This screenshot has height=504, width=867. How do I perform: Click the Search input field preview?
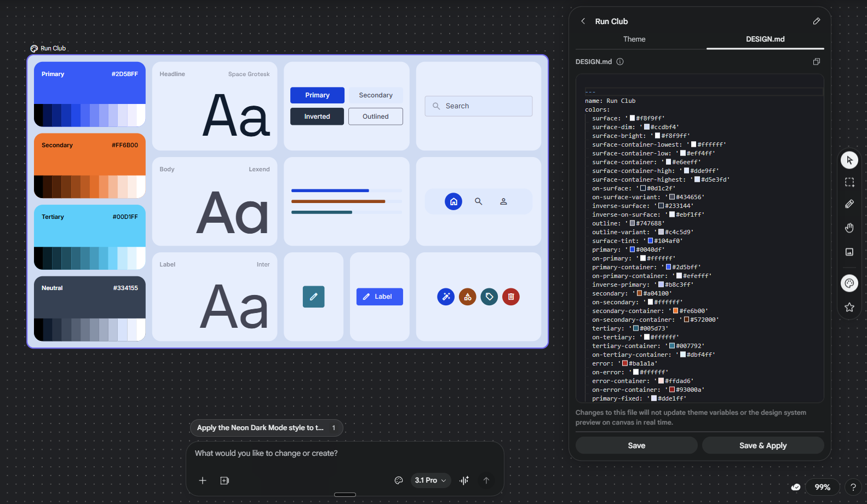pos(479,106)
